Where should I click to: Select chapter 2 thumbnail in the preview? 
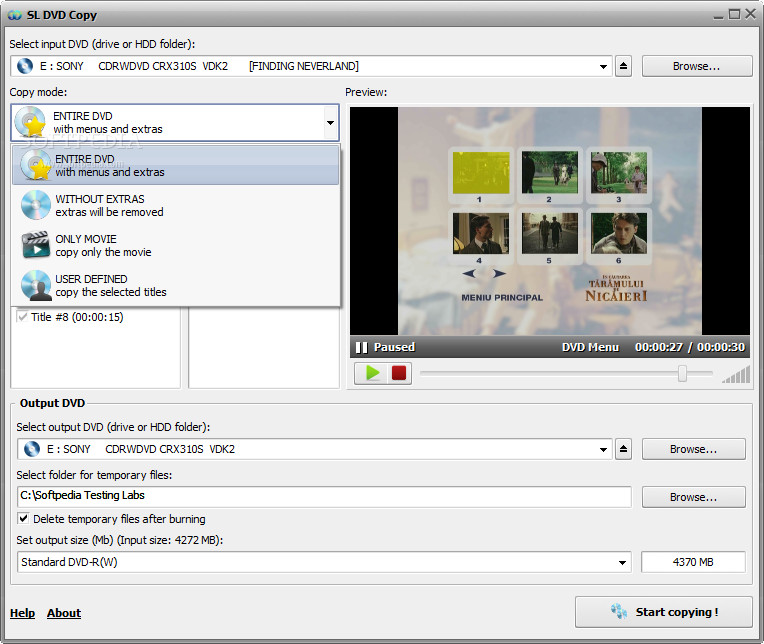550,172
